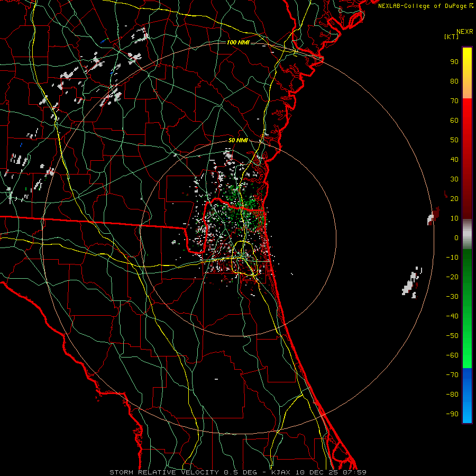Click the -50 value on the color scale

click(x=452, y=336)
